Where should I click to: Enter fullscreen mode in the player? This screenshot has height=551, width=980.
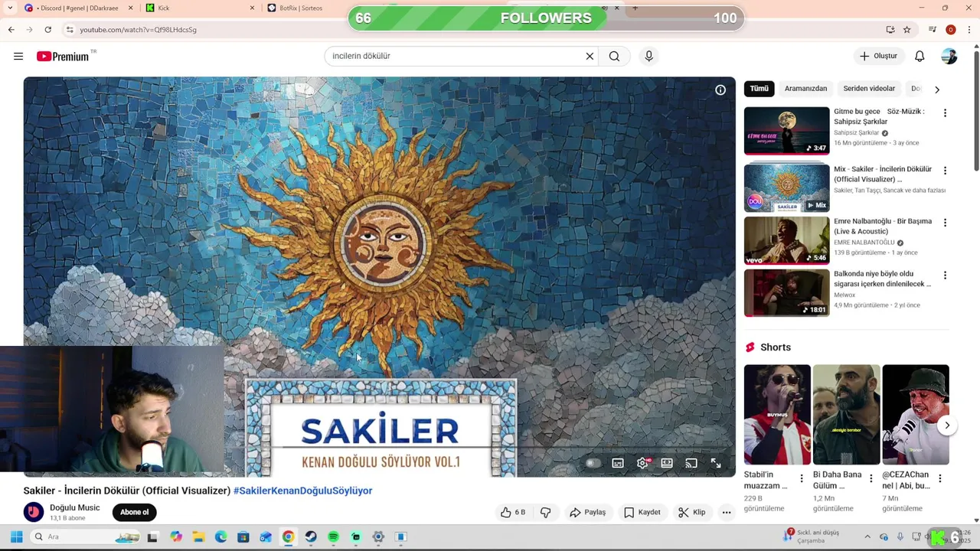[x=716, y=463]
